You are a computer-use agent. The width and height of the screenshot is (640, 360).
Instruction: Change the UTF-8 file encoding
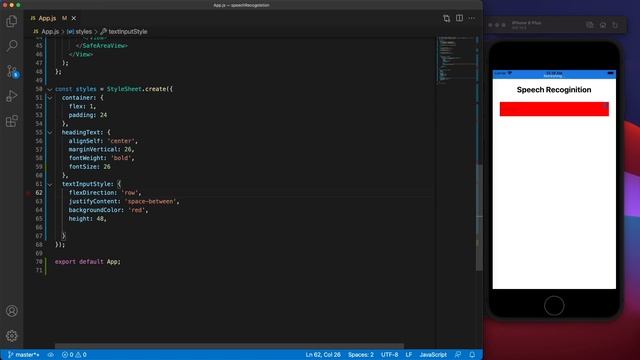[389, 355]
